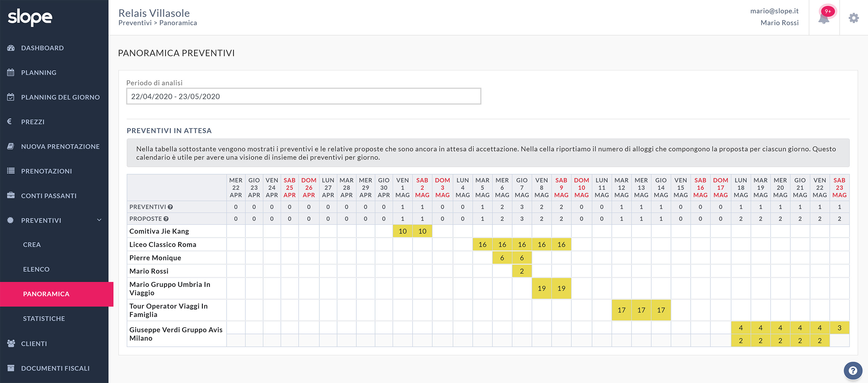868x383 pixels.
Task: Select yellow cell 19 for SAB 9 MAG
Action: [x=561, y=288]
